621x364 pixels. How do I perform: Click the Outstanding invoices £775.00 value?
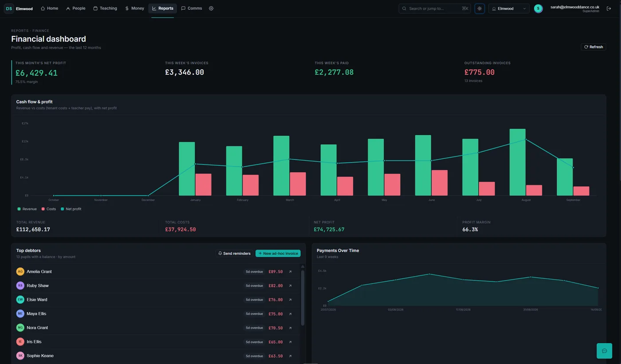480,72
